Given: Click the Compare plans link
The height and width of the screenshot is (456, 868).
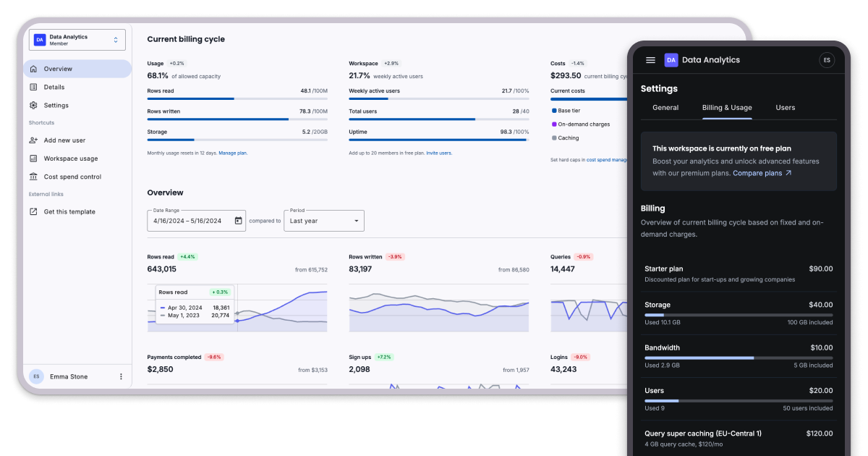Looking at the screenshot, I should coord(757,173).
